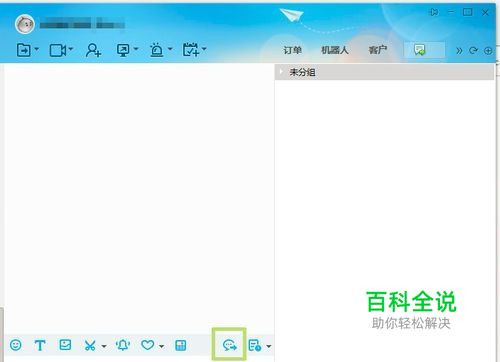Maximize the chat window
The image size is (500, 362).
[x=468, y=12]
